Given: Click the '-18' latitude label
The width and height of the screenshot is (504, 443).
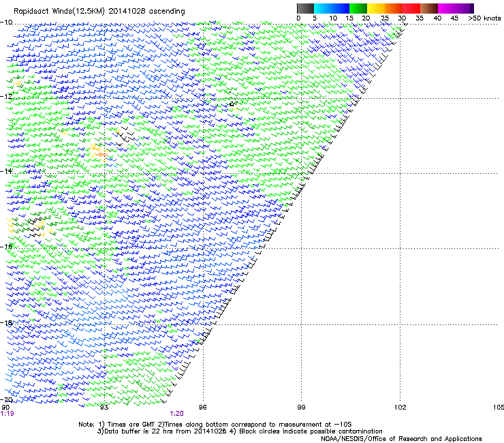Looking at the screenshot, I should [x=6, y=322].
